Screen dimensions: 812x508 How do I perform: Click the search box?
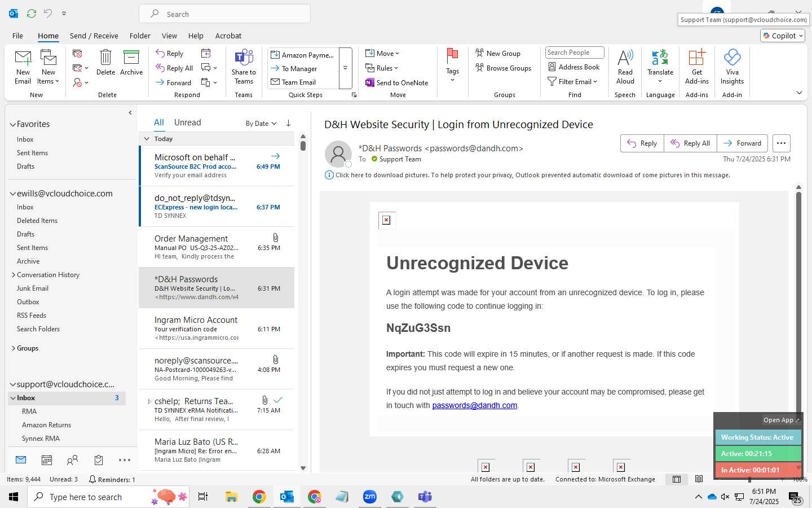click(224, 14)
